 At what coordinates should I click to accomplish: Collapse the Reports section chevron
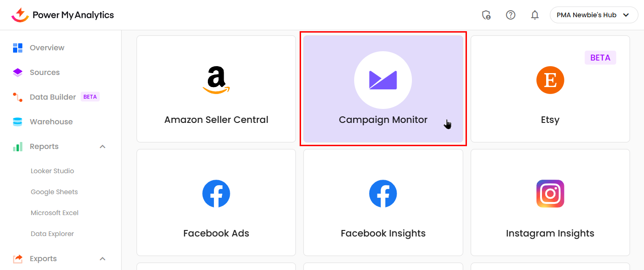pos(103,147)
